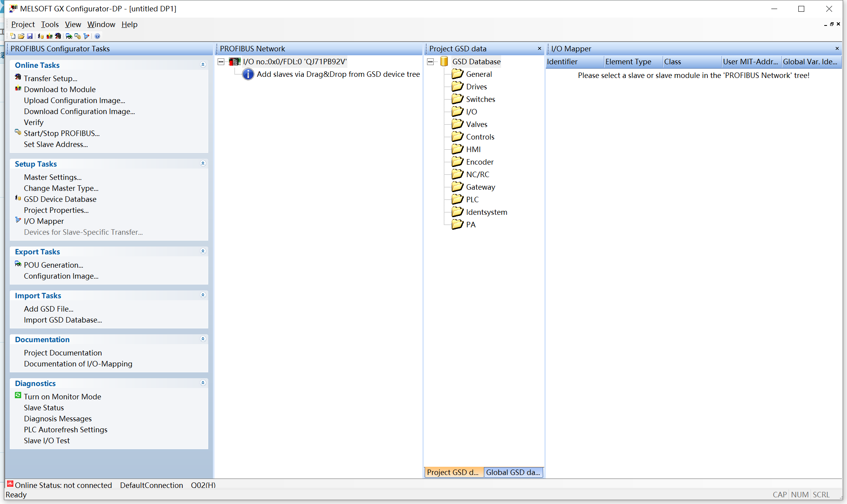
Task: Open the Tools menu
Action: point(50,24)
